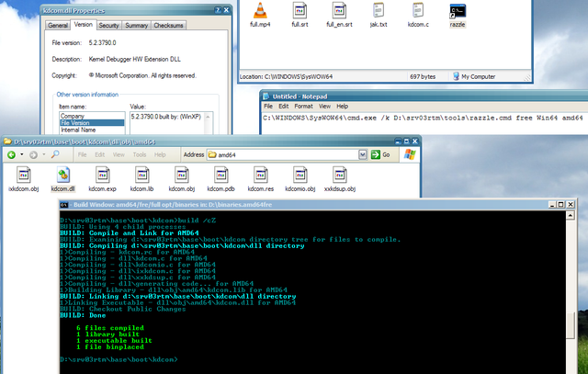Select kdcom.dll file icon

[63, 175]
